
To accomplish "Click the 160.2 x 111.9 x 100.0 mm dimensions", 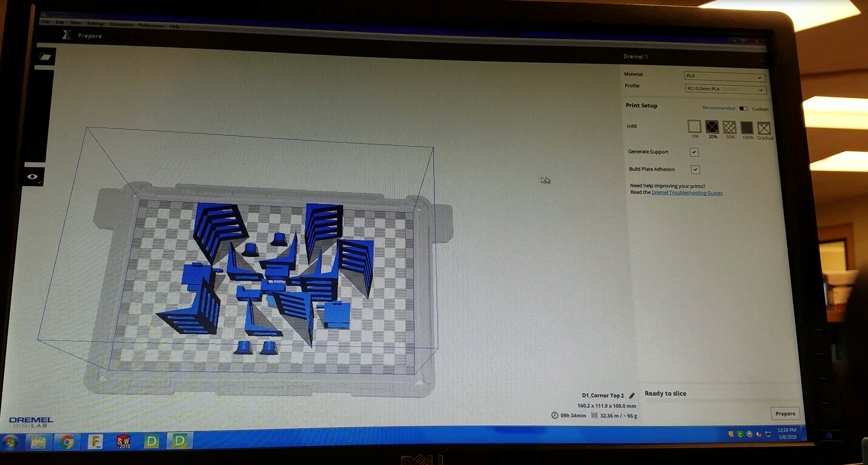I will coord(606,406).
